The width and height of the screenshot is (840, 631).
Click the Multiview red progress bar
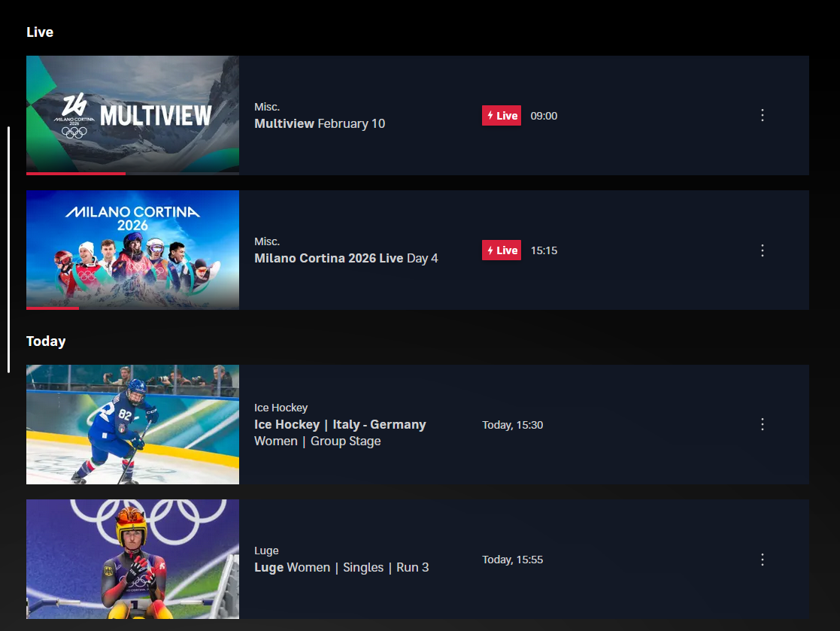point(75,174)
